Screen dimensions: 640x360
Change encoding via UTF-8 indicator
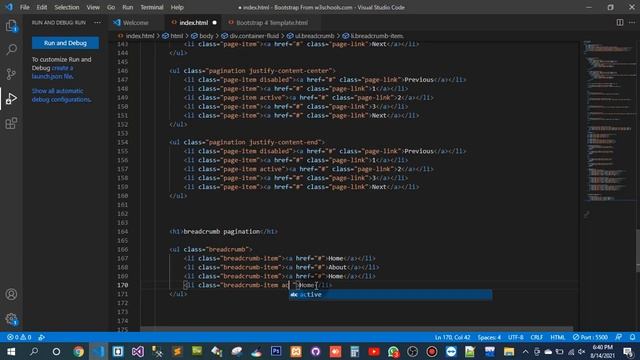(516, 337)
